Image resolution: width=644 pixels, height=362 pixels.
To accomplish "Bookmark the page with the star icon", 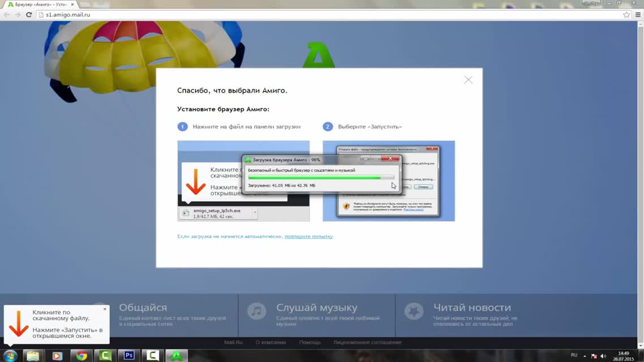I will tap(626, 15).
